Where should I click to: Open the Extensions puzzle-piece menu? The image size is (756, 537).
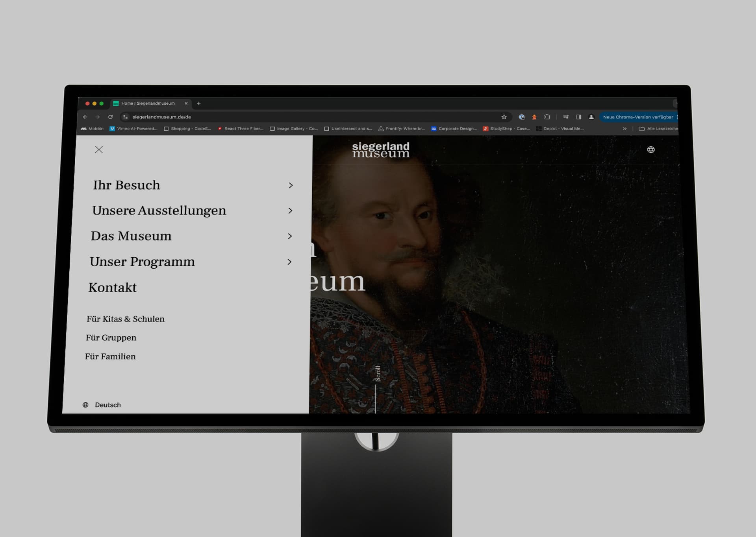547,117
